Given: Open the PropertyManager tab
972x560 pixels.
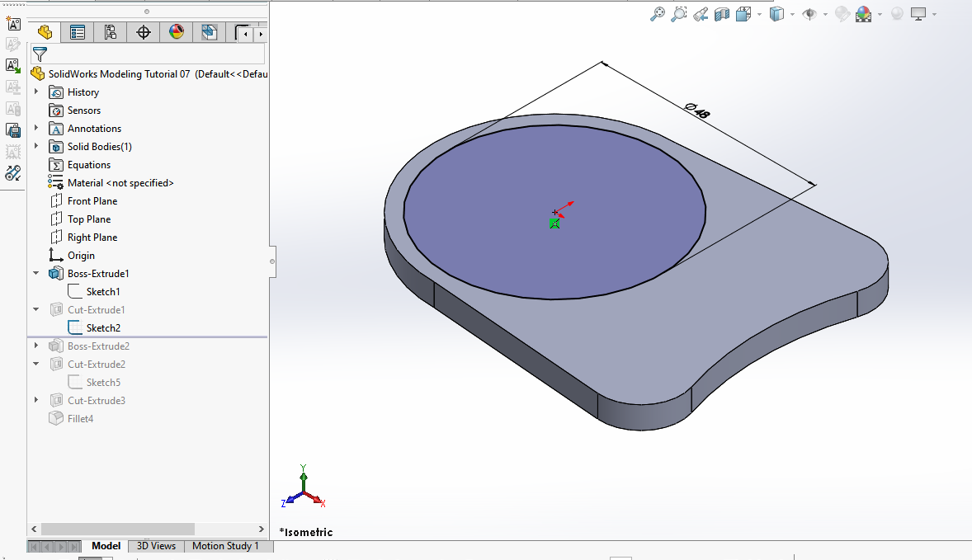Looking at the screenshot, I should (78, 32).
